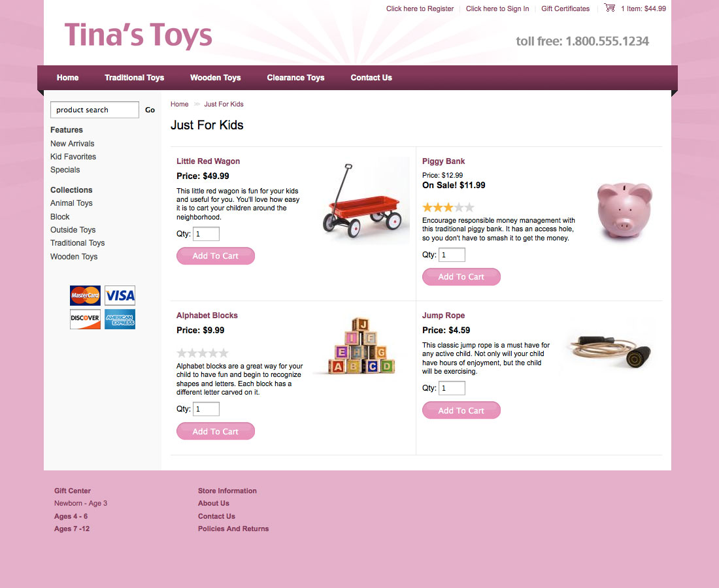Screen dimensions: 719x588
Task: Go to Clearance Toys in nav bar
Action: [x=295, y=78]
